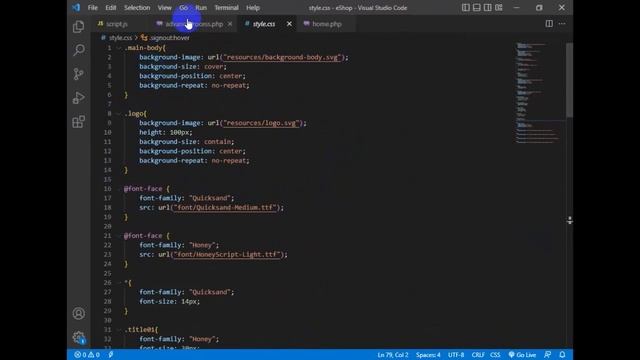The image size is (640, 360).
Task: Close the style.css tab
Action: (289, 24)
